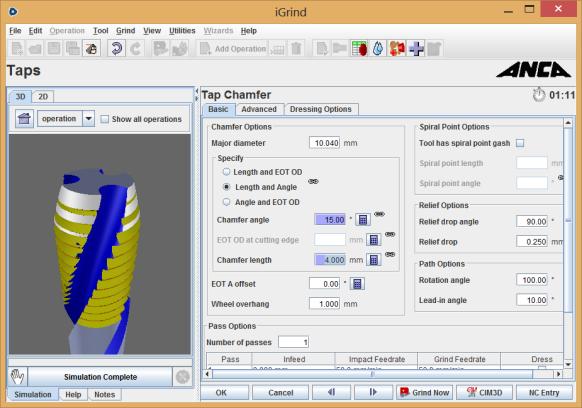582x408 pixels.
Task: Select Angle and EOT OD option
Action: (226, 202)
